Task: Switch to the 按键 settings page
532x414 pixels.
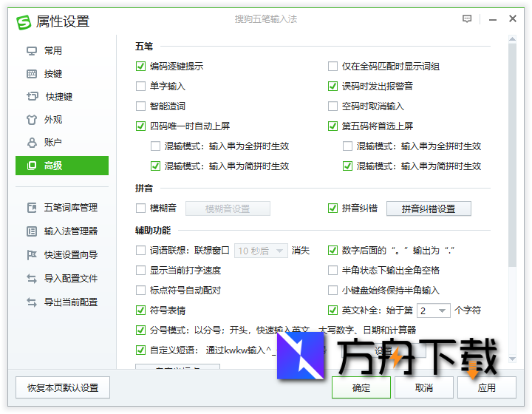Action: pyautogui.click(x=62, y=74)
